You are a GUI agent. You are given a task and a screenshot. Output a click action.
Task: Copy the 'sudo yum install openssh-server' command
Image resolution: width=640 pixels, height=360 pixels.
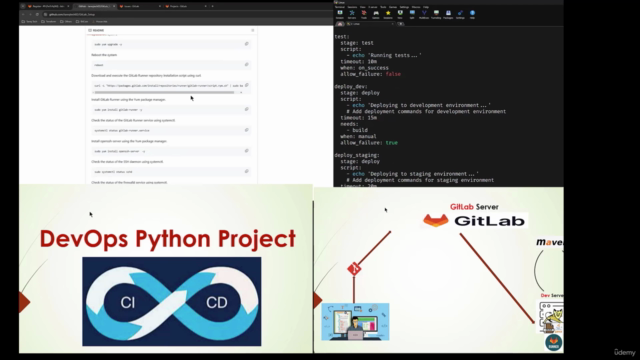tap(247, 151)
